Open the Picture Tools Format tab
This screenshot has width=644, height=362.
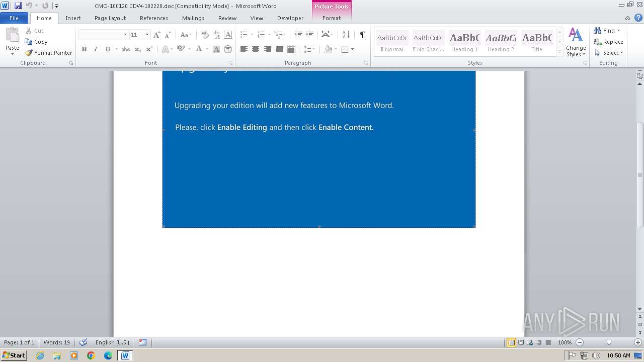coord(332,18)
